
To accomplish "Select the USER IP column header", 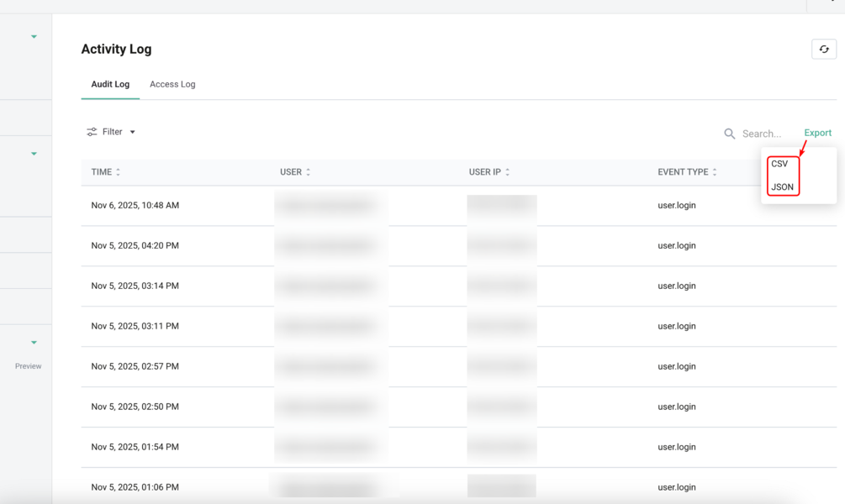I will click(485, 171).
